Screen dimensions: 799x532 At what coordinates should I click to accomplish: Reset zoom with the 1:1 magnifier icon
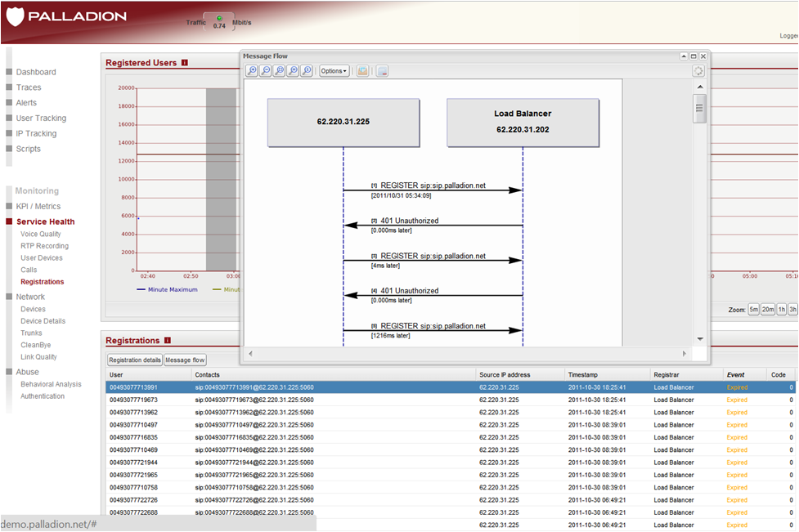(x=307, y=71)
